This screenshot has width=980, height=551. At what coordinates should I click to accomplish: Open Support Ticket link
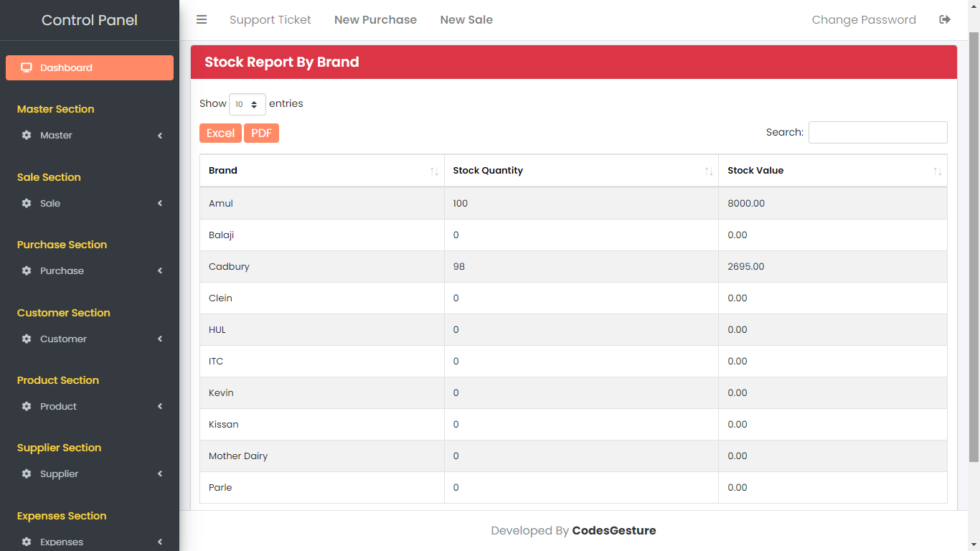pyautogui.click(x=270, y=19)
